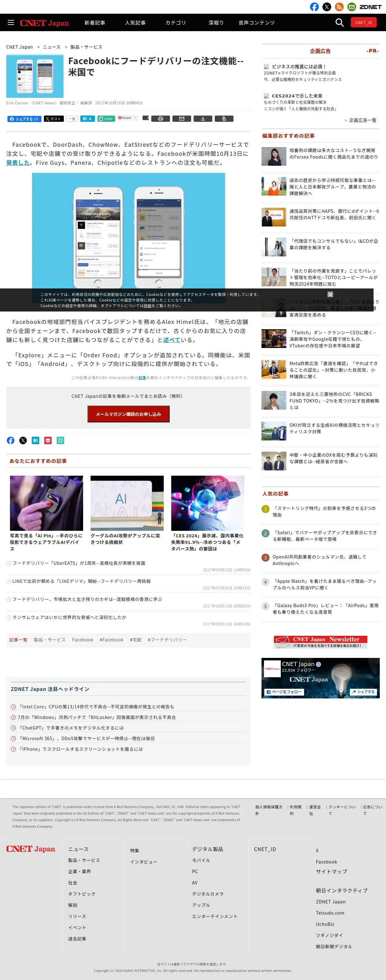The image size is (386, 980).
Task: Open the エンターテインメント footer link
Action: pos(214,916)
